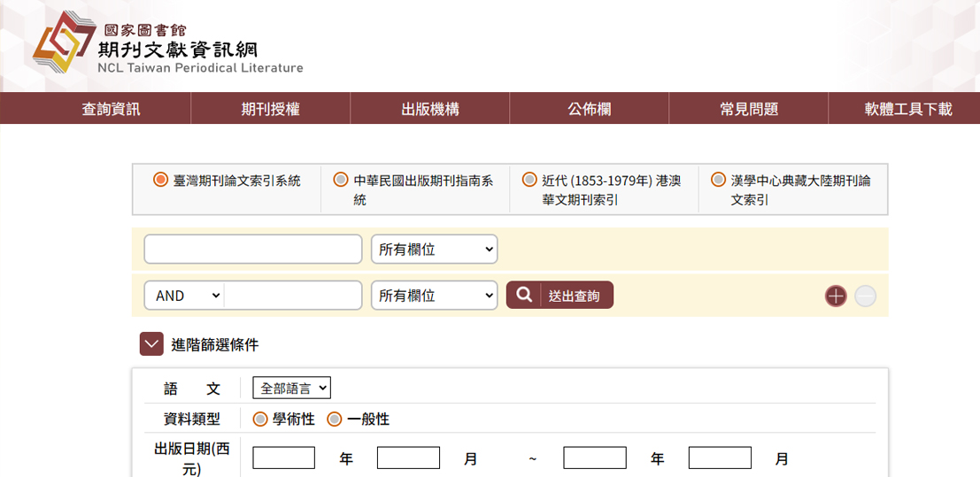980x477 pixels.
Task: Click the plus icon to add search row
Action: [x=836, y=296]
